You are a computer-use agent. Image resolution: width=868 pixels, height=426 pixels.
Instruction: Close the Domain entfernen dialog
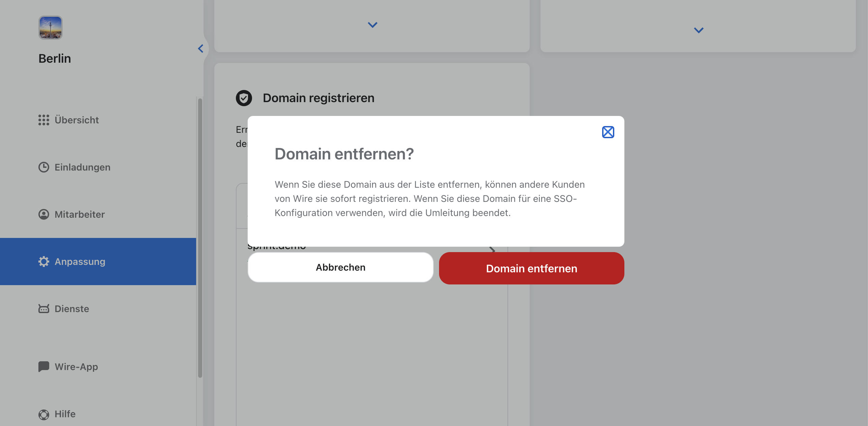(608, 132)
